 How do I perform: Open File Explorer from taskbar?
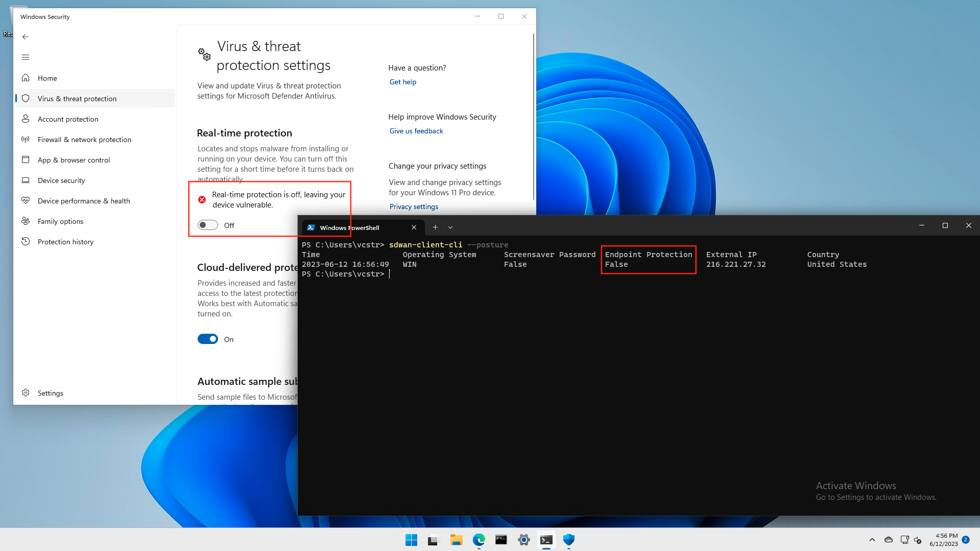(456, 540)
